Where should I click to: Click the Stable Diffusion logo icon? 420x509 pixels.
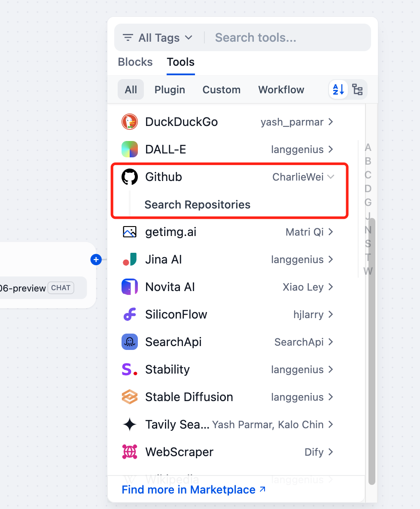coord(129,397)
